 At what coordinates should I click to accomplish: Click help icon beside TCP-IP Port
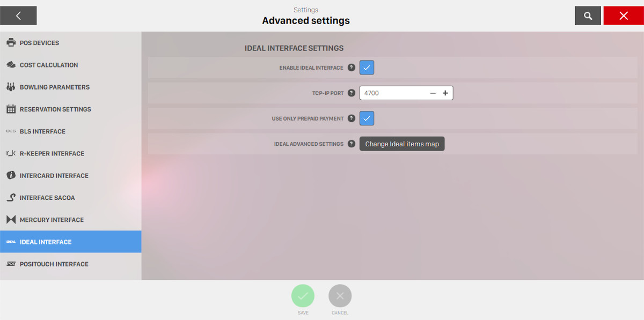pos(352,93)
